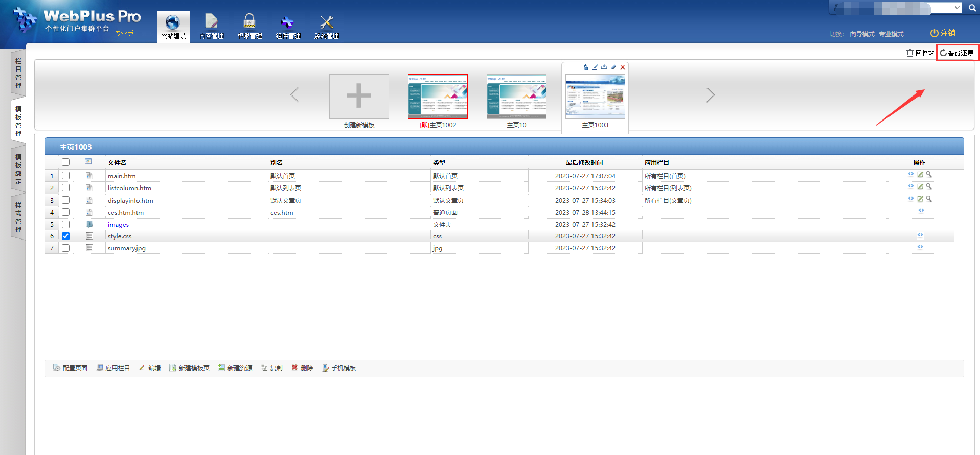This screenshot has height=455, width=980.
Task: Click the 备份还原 button
Action: point(957,53)
